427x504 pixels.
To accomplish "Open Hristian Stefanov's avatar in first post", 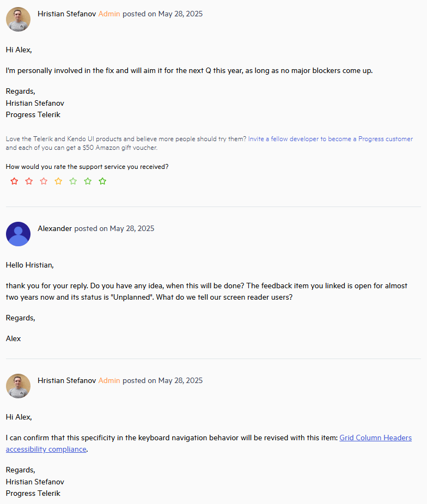I will (x=19, y=19).
